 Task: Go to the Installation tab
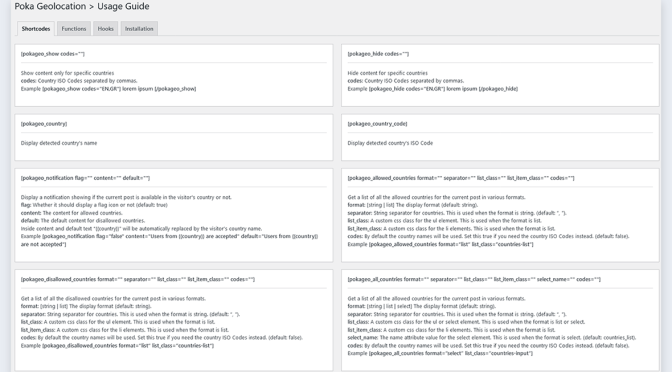point(139,29)
